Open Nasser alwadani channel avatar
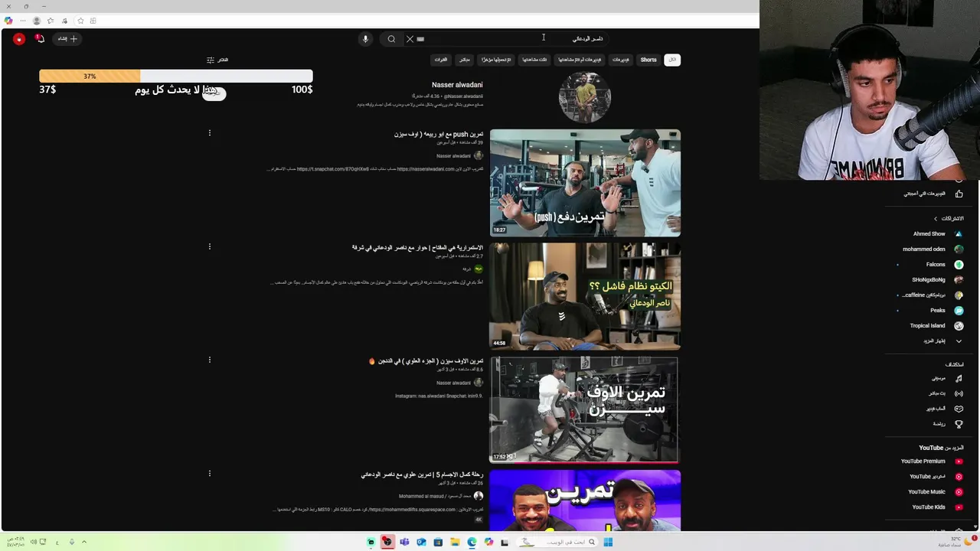 click(585, 96)
